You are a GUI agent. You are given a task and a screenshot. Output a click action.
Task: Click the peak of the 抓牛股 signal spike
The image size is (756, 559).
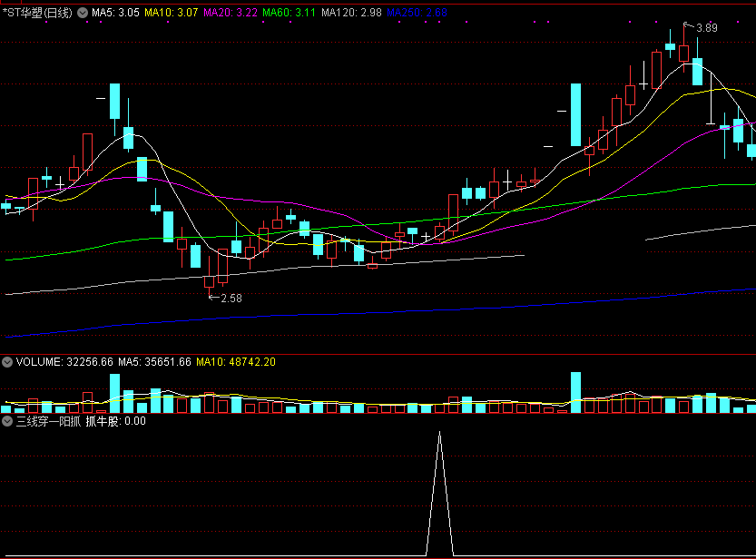439,433
